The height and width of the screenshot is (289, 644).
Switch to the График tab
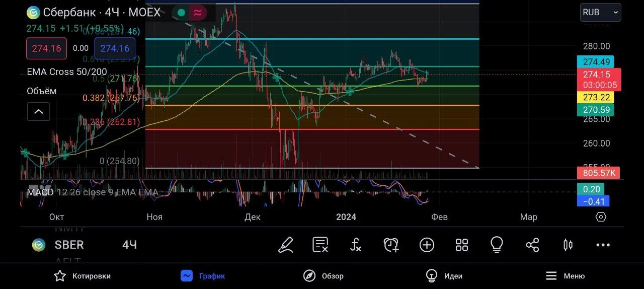(x=203, y=276)
